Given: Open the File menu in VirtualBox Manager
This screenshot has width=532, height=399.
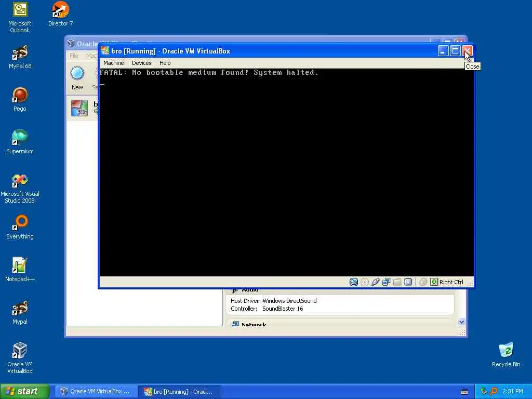Looking at the screenshot, I should [x=74, y=55].
